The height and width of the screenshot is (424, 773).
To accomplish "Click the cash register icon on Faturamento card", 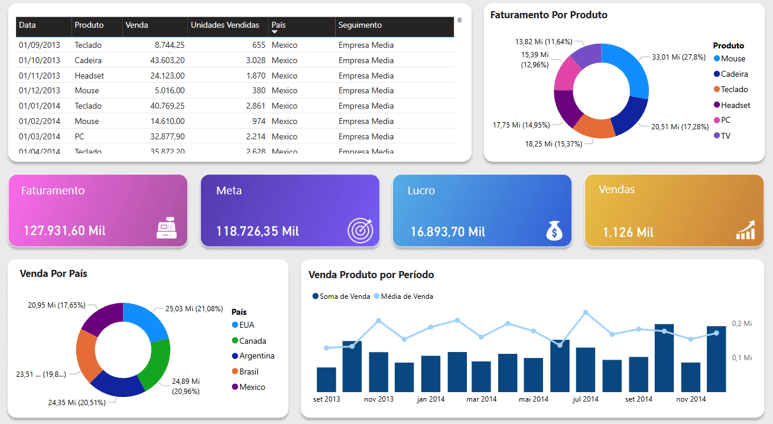I will (x=167, y=228).
